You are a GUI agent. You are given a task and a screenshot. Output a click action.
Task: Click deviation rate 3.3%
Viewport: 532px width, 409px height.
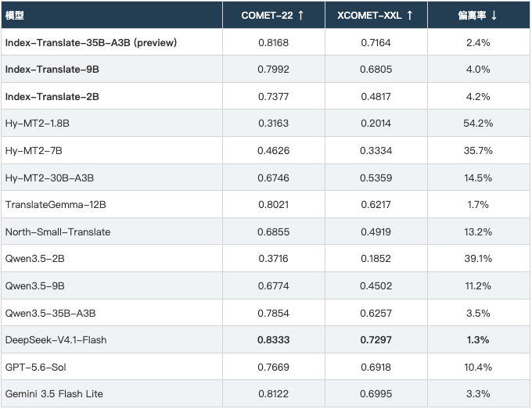(478, 393)
